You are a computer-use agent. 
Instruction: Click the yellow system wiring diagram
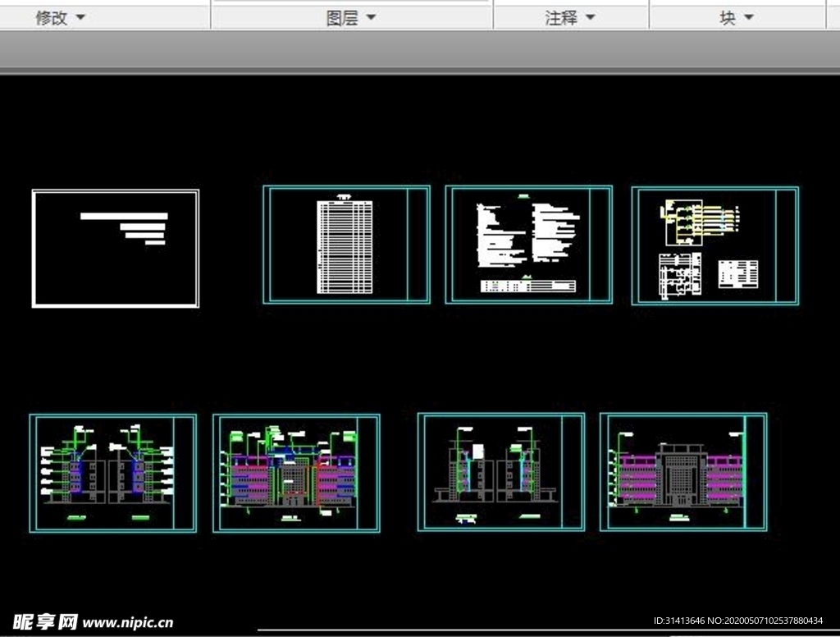pyautogui.click(x=697, y=220)
